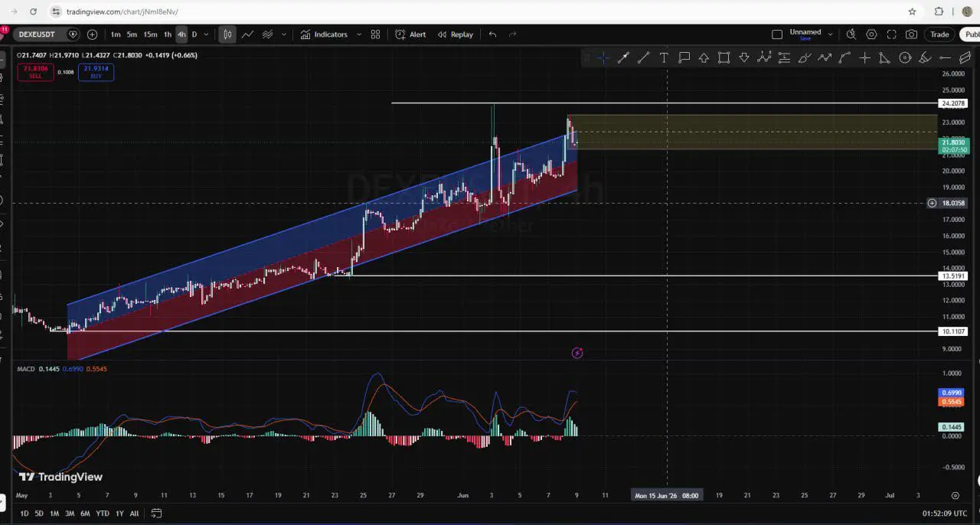Choose the cross line tool
Screen dimensions: 980x525
pyautogui.click(x=864, y=57)
